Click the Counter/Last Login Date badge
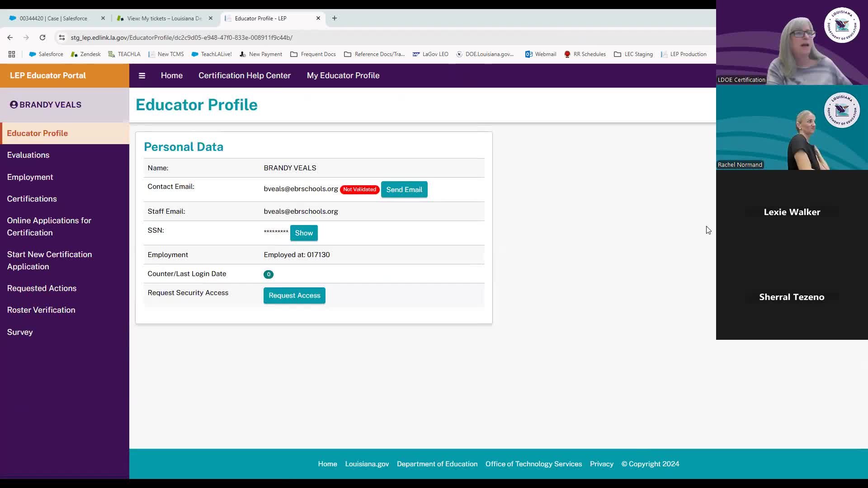The width and height of the screenshot is (868, 488). pyautogui.click(x=269, y=274)
